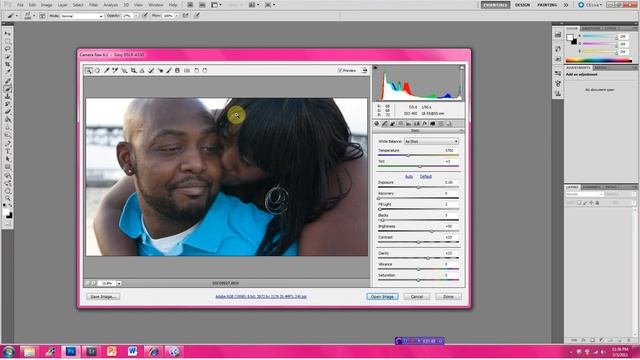Select the Red Eye Removal tool
640x360 pixels.
coord(160,70)
